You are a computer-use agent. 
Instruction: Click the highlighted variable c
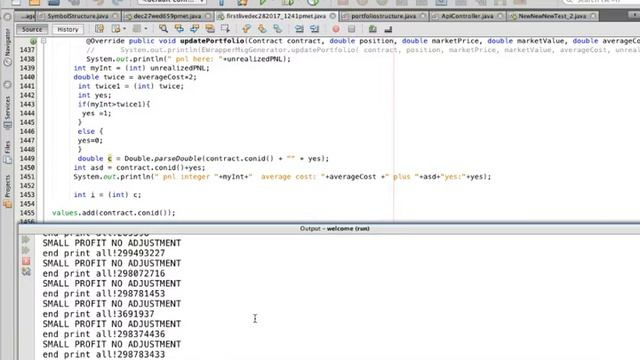pos(109,158)
